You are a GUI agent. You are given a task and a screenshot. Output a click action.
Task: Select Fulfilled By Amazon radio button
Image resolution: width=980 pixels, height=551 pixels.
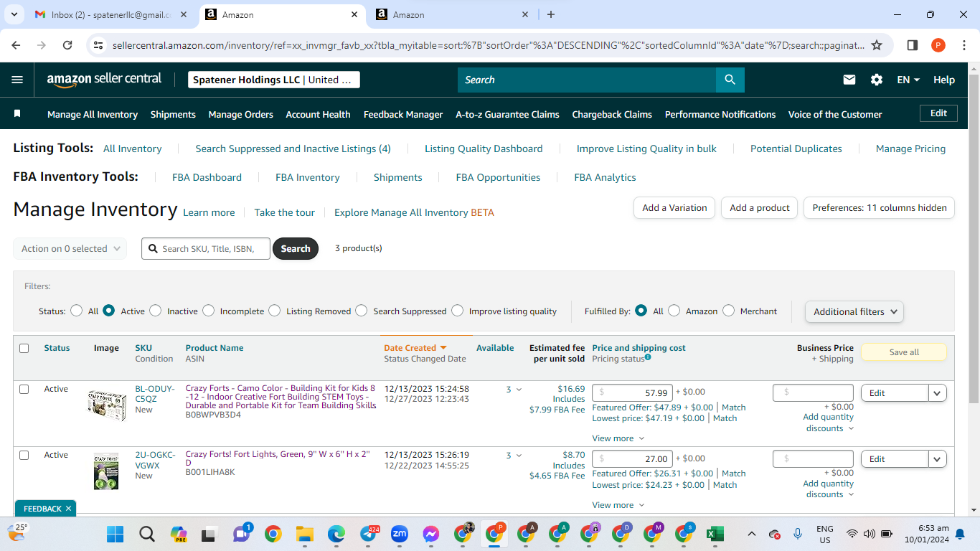674,311
